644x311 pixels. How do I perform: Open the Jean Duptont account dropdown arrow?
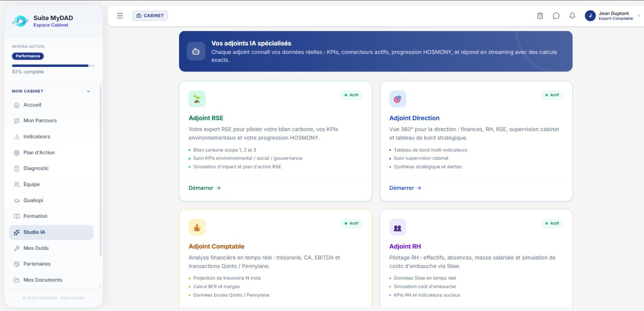639,16
